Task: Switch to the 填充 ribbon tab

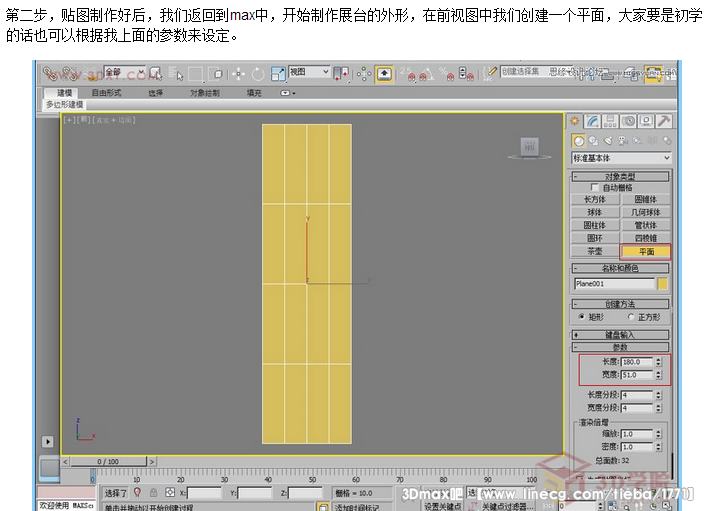Action: pos(254,93)
